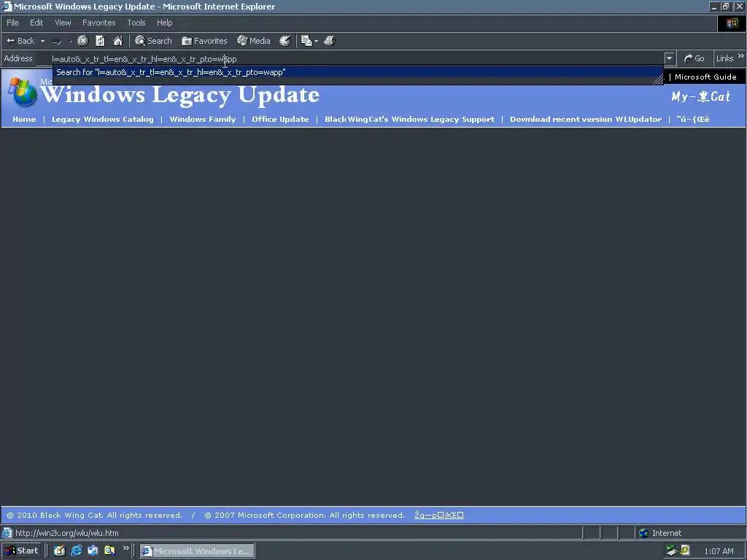Viewport: 747px width, 560px height.
Task: Open the History toolbar icon
Action: pos(285,41)
